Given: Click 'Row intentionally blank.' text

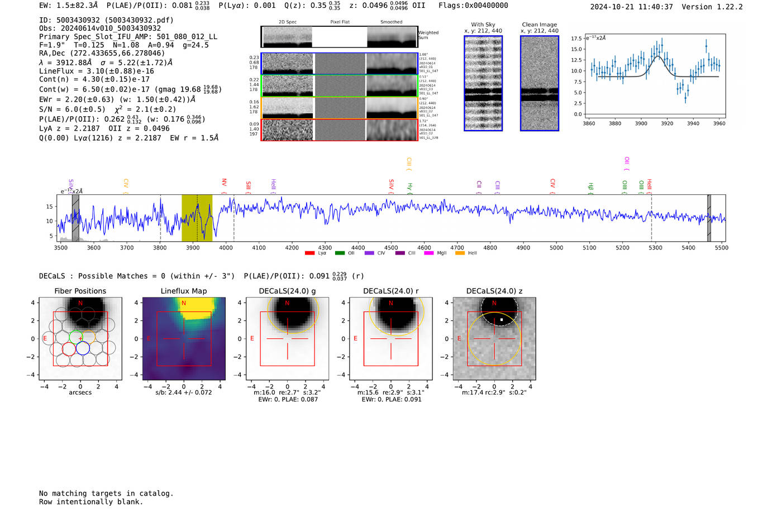Looking at the screenshot, I should [x=91, y=502].
